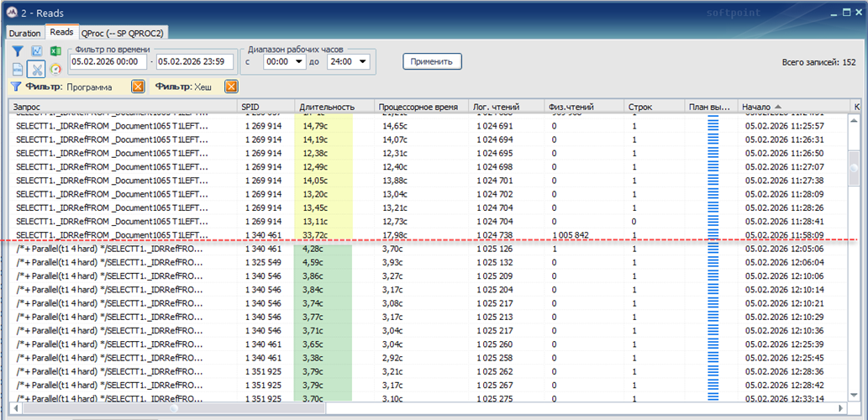Switch to the Duration tab
Screen dimensions: 868x420
pos(24,33)
